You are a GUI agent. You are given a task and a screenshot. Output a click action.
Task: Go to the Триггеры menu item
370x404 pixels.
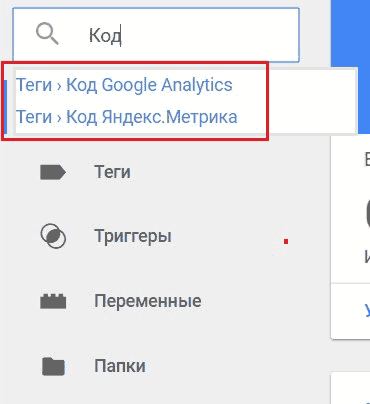click(x=133, y=236)
